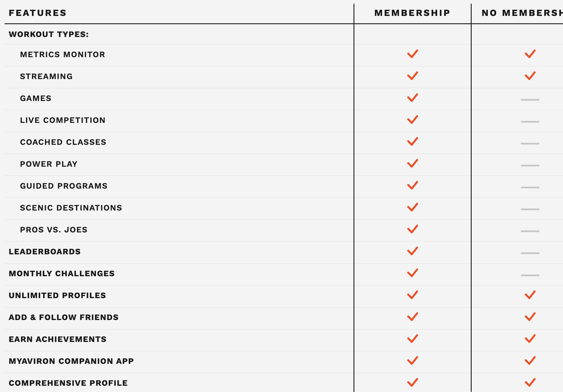Click the Membership checkmark for Guided Programs
Viewport: 563px width, 392px height.
(412, 185)
